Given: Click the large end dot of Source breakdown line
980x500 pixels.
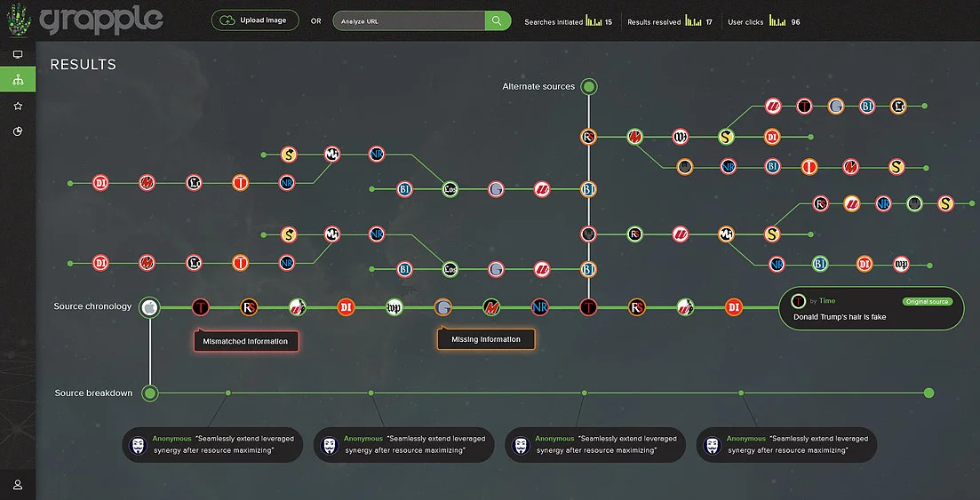Looking at the screenshot, I should [x=928, y=393].
